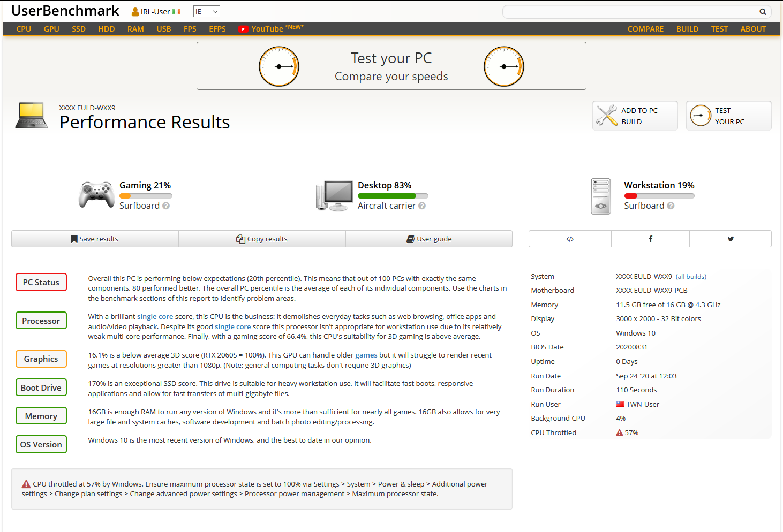This screenshot has width=783, height=532.
Task: Open the User guide button
Action: (429, 239)
